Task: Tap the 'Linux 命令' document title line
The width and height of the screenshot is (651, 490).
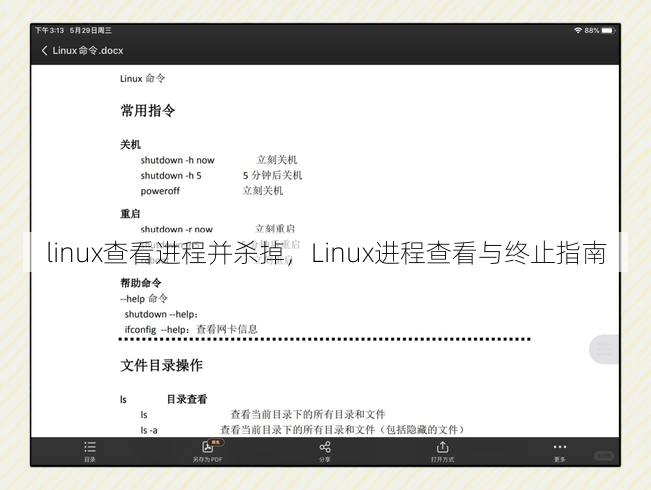Action: coord(142,78)
